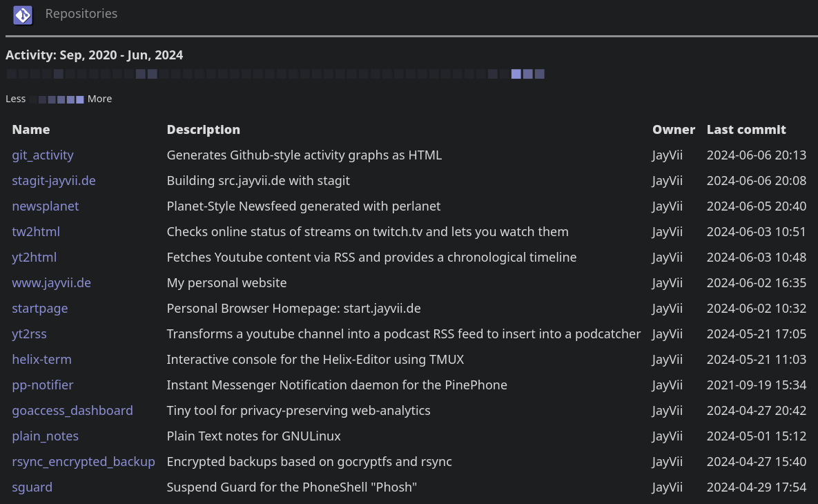Click the More legend label
The width and height of the screenshot is (818, 504).
click(x=99, y=99)
